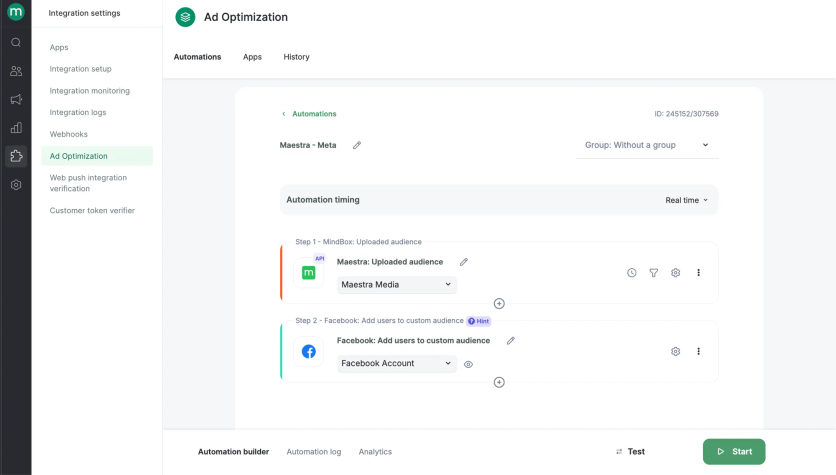Viewport: 836px width, 475px height.
Task: Open Web push integration verification
Action: (x=88, y=183)
